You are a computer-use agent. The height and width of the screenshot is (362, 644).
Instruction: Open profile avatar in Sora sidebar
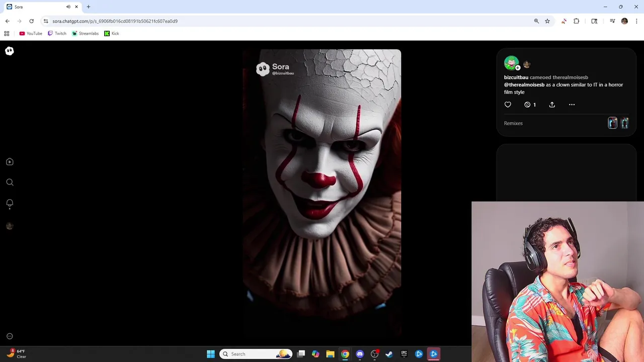click(10, 226)
